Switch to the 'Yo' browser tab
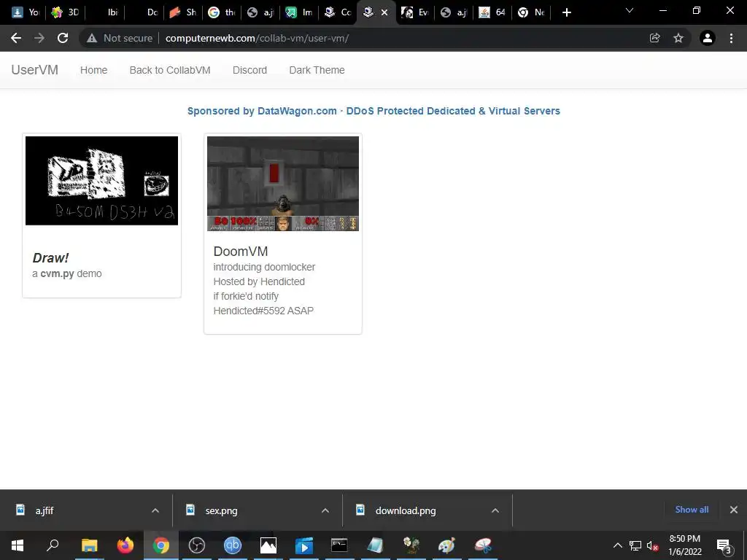The image size is (747, 560). [x=26, y=12]
